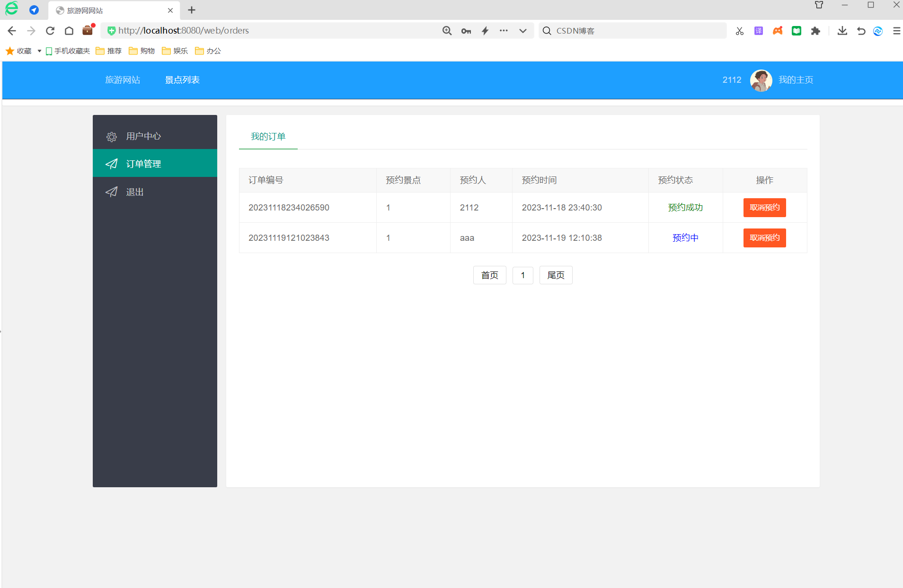
Task: Open the browser hamburger main menu
Action: pos(896,31)
